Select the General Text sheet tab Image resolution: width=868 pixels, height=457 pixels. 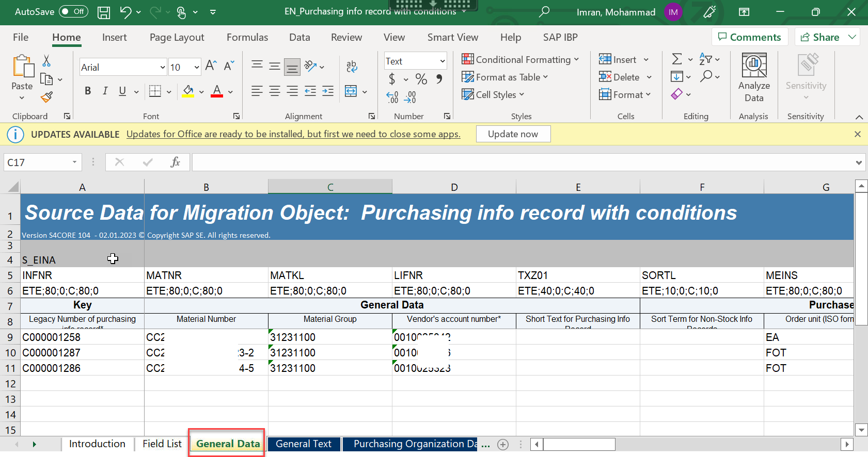tap(304, 444)
